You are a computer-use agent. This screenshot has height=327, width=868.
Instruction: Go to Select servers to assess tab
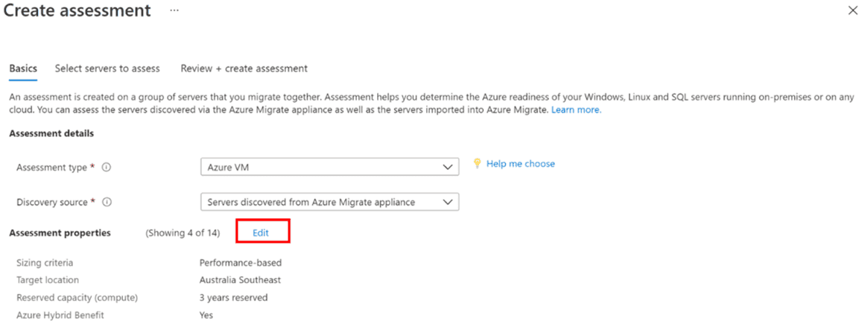tap(107, 69)
